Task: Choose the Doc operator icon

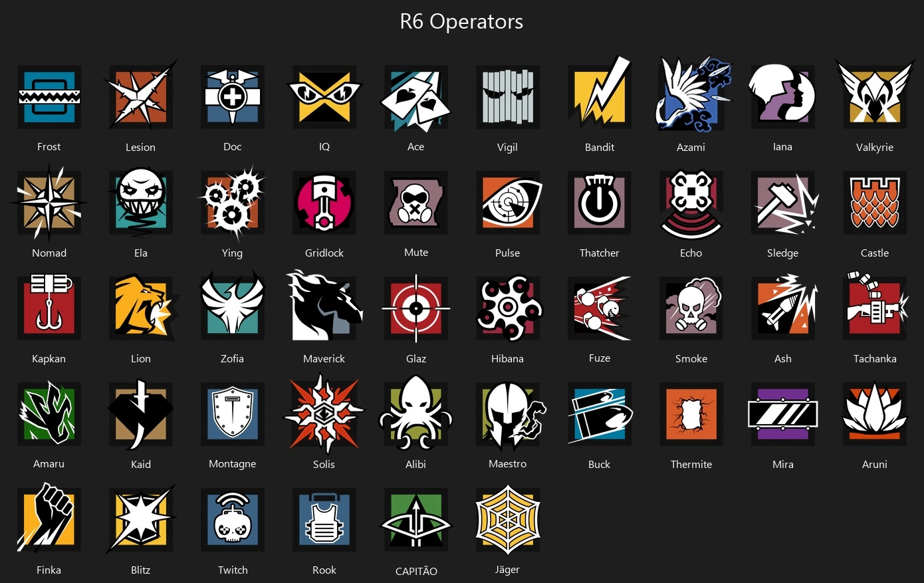Action: coord(233,97)
